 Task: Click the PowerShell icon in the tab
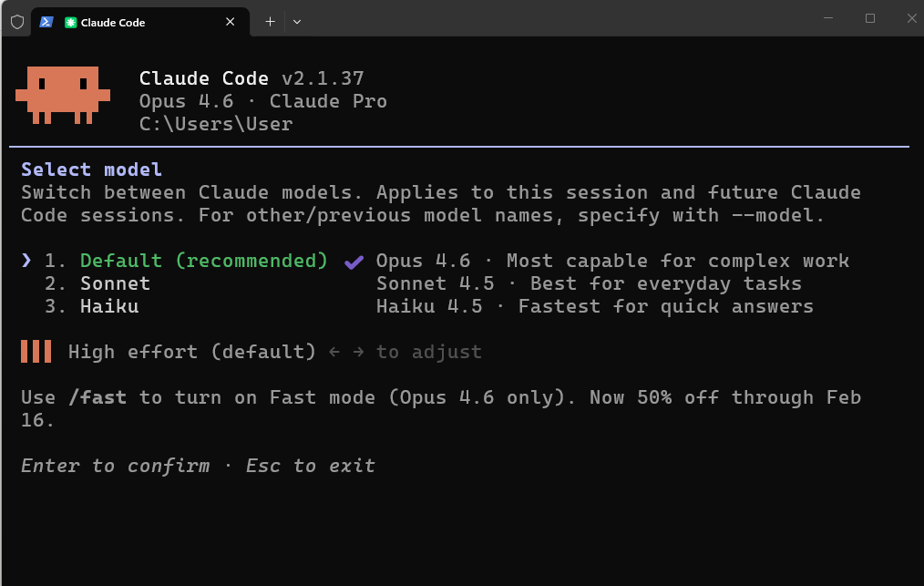click(x=46, y=21)
